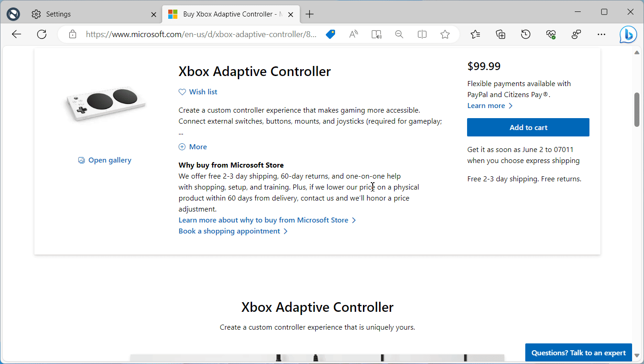The width and height of the screenshot is (644, 364).
Task: Add the controller to cart
Action: pos(528,127)
